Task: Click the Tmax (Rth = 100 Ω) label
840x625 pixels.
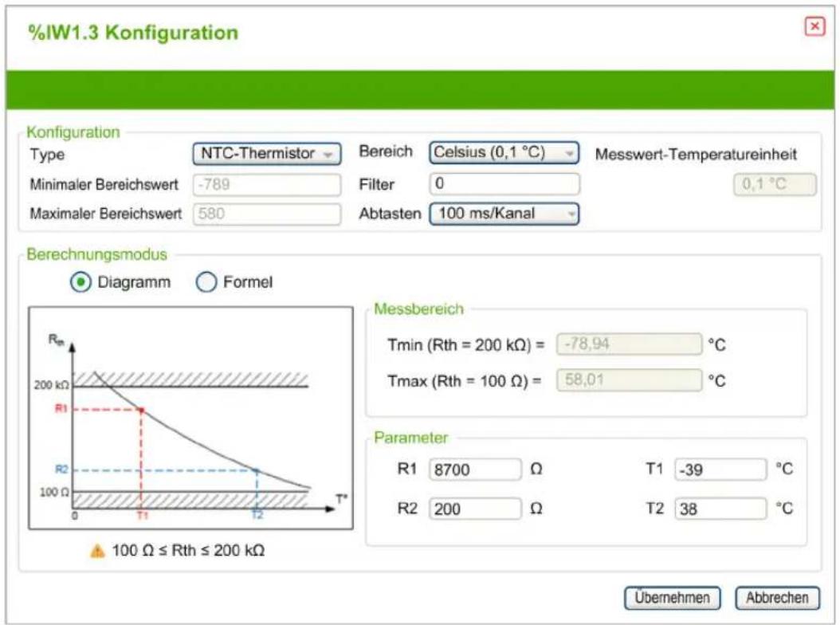Action: (465, 381)
